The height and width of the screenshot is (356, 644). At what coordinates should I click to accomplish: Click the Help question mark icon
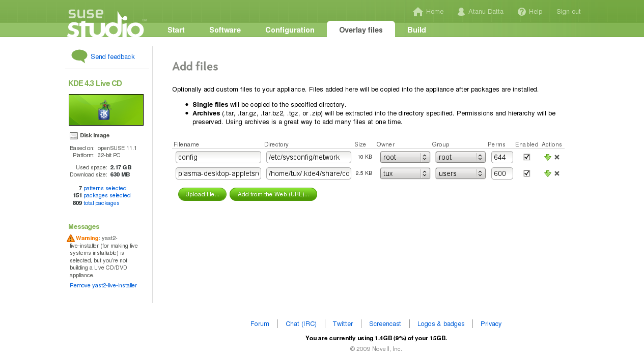click(522, 12)
